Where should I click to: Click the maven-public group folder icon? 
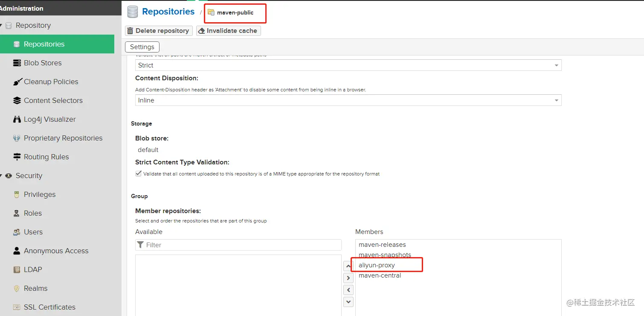211,12
